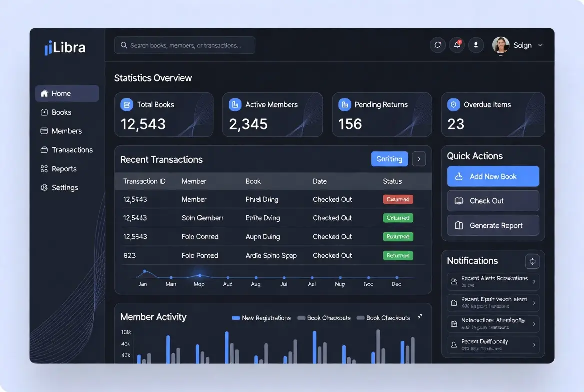Toggle New Registrations legend in Member Activity

tap(261, 318)
